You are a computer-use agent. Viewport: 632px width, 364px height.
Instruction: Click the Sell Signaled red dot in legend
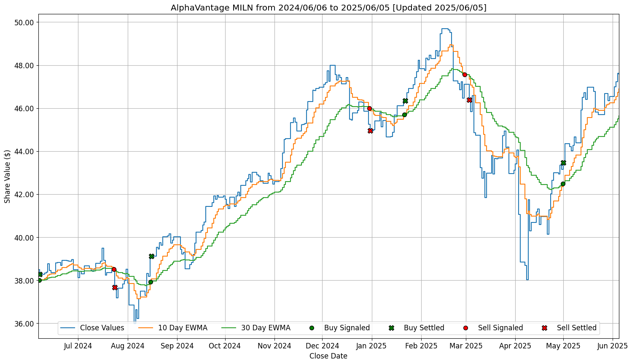click(x=465, y=328)
